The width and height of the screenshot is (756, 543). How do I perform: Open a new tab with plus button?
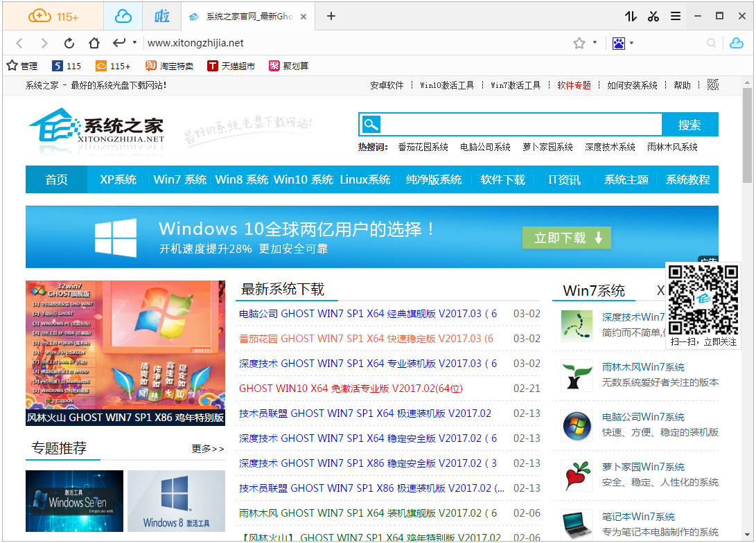tap(331, 17)
